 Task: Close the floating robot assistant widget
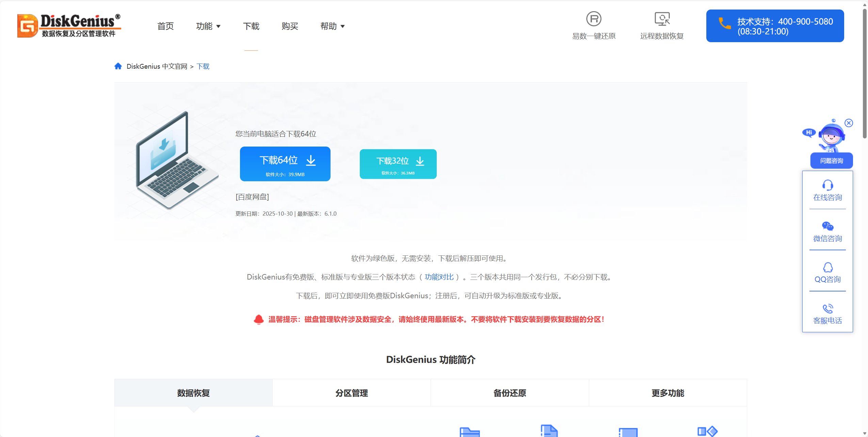click(x=849, y=123)
